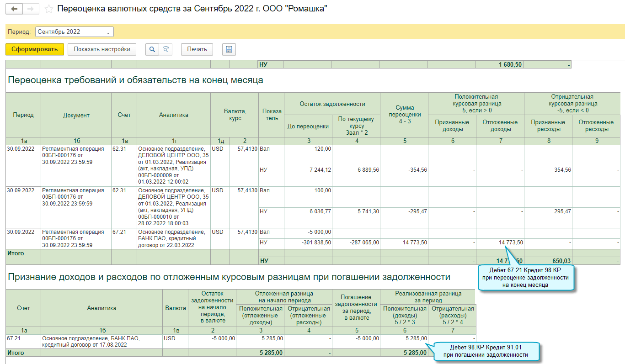Click the 354,56 recognized expenses cell
Image resolution: width=625 pixels, height=364 pixels.
[548, 170]
